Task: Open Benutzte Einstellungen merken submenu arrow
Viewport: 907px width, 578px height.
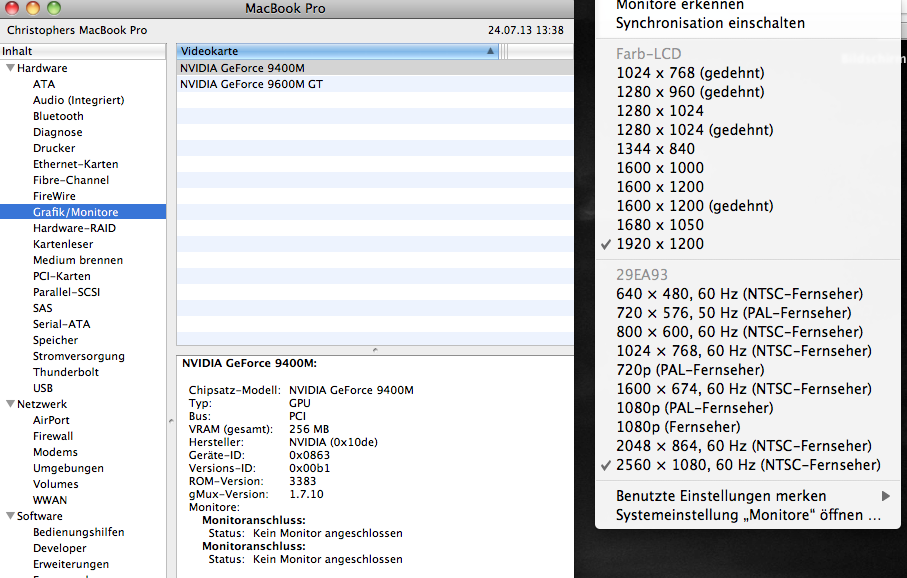Action: tap(885, 496)
